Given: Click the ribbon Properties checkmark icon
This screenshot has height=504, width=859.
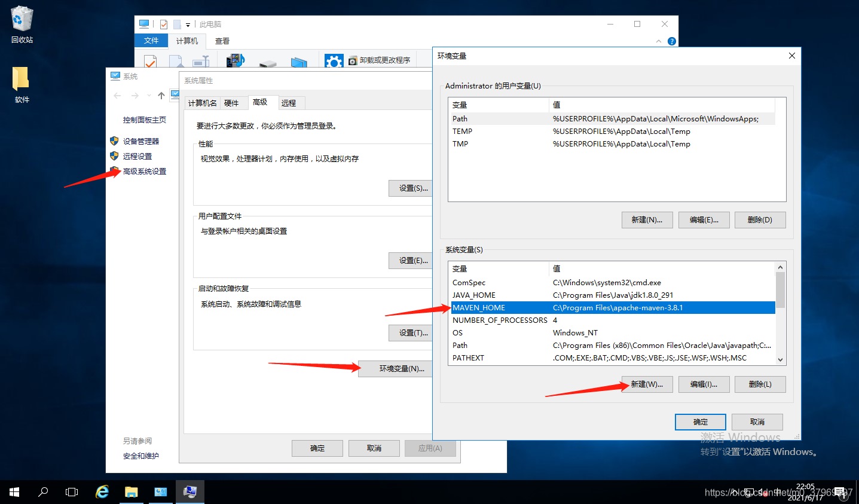Looking at the screenshot, I should 150,61.
